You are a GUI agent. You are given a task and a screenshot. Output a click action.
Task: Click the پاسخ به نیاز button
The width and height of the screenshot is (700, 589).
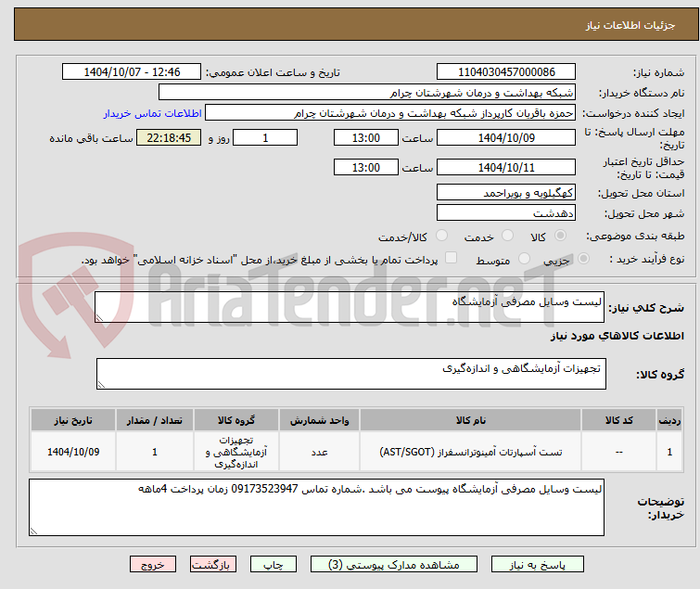coord(538,564)
